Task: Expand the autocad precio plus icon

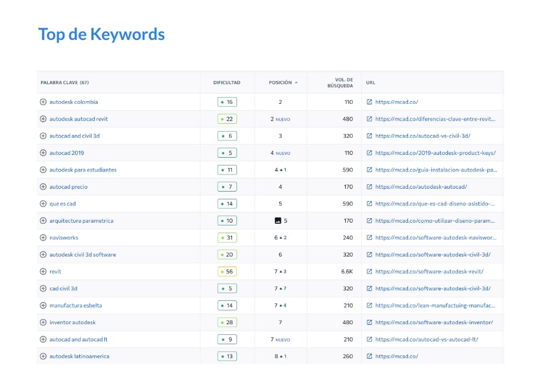Action: 43,187
